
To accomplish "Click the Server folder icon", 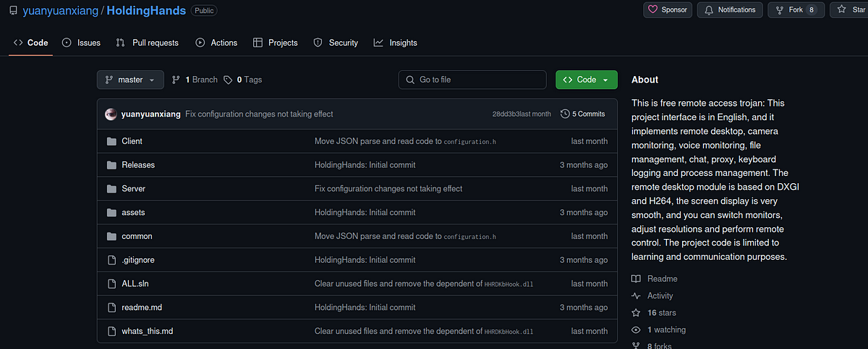I will (111, 189).
